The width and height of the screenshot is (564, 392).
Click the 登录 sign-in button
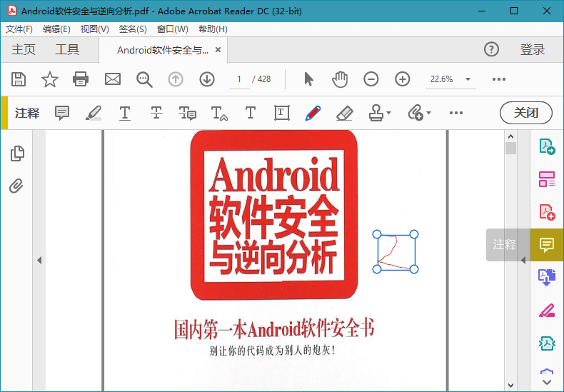coord(533,50)
